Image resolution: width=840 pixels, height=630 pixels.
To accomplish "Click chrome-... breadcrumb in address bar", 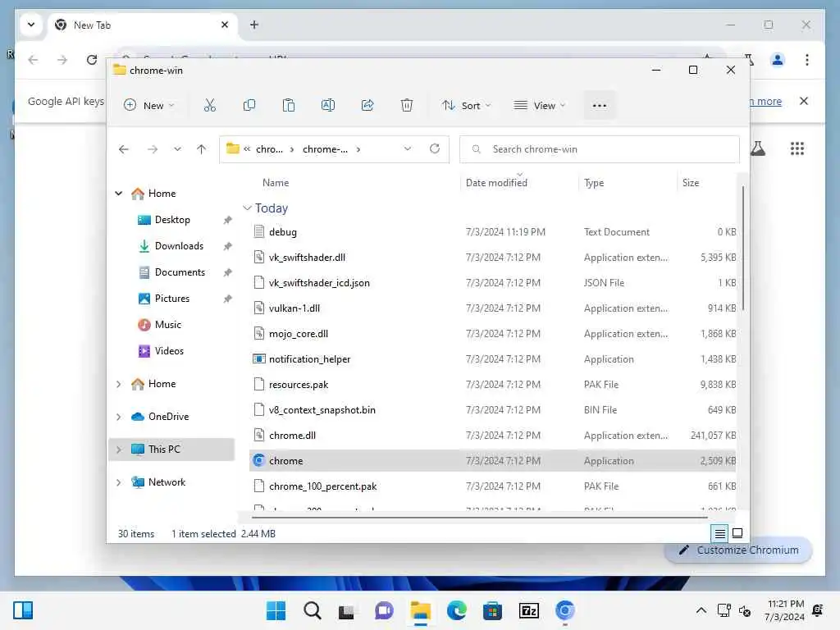I will pyautogui.click(x=325, y=149).
